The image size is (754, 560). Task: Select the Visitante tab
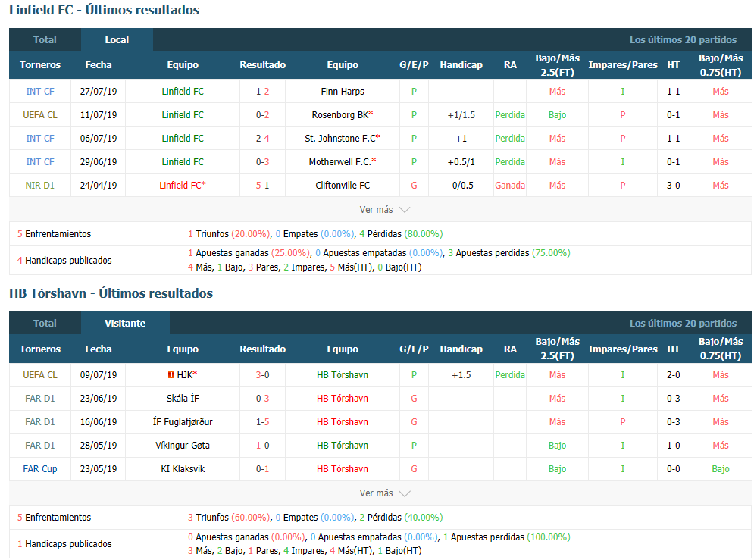tap(125, 324)
